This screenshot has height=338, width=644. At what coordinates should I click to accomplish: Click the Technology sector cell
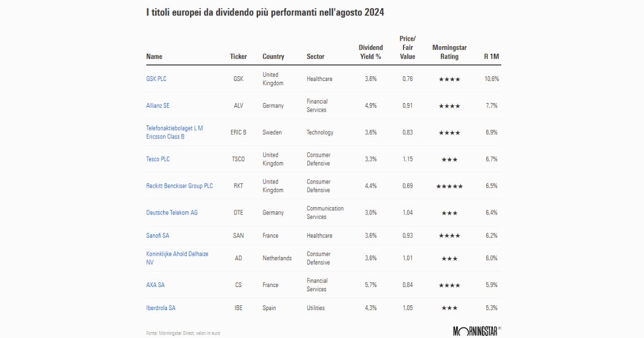point(320,133)
